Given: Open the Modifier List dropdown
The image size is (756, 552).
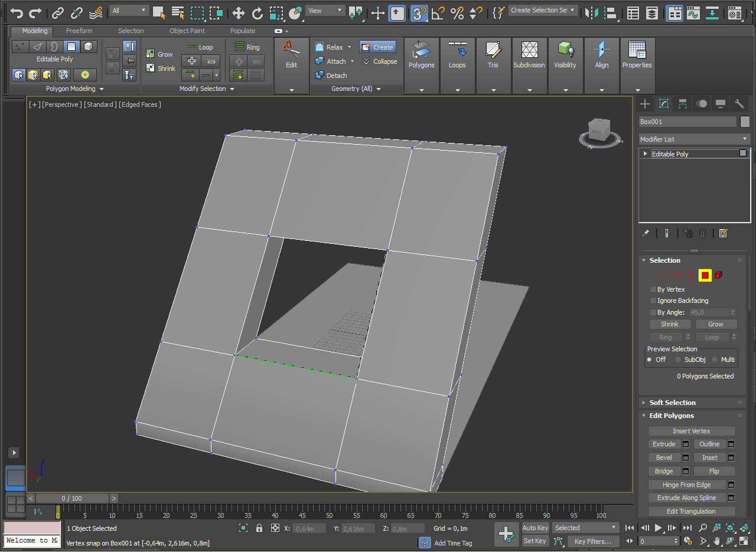Looking at the screenshot, I should point(694,139).
